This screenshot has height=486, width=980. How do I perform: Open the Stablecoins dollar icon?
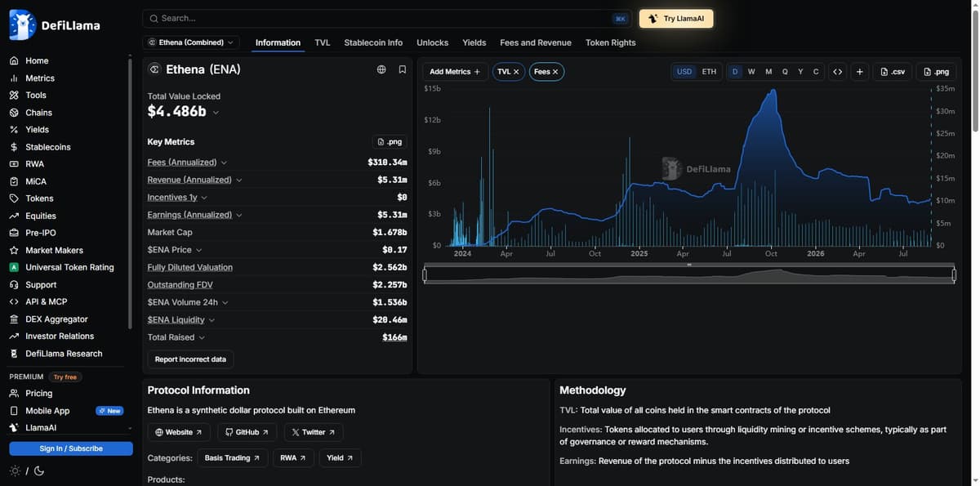pyautogui.click(x=14, y=147)
